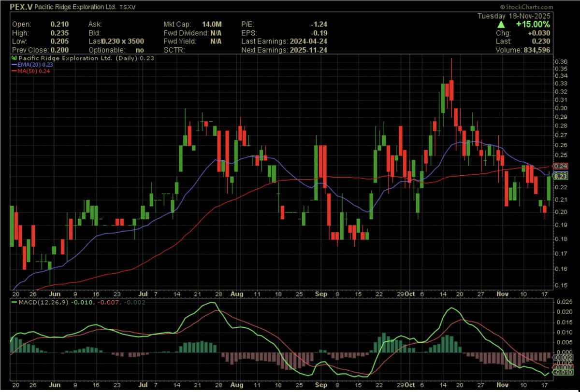Click the Low value 0.205

tap(59, 42)
